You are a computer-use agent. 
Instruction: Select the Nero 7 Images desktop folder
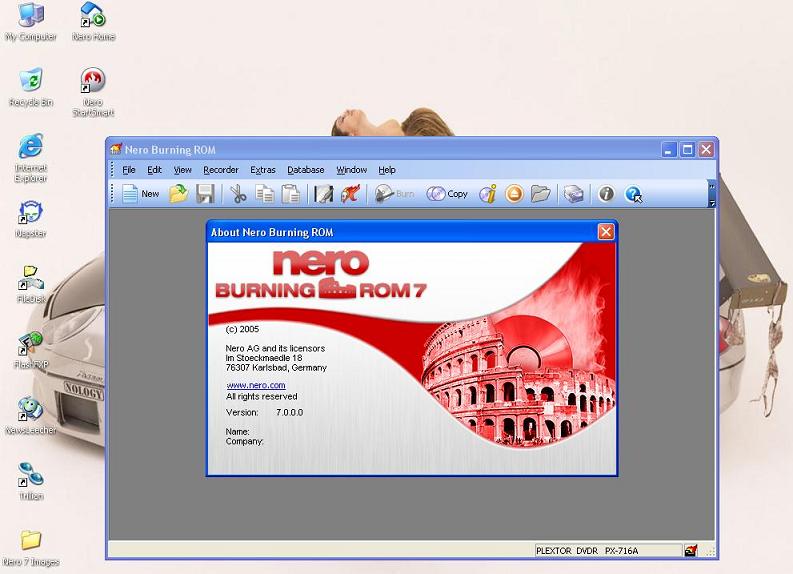pyautogui.click(x=31, y=541)
